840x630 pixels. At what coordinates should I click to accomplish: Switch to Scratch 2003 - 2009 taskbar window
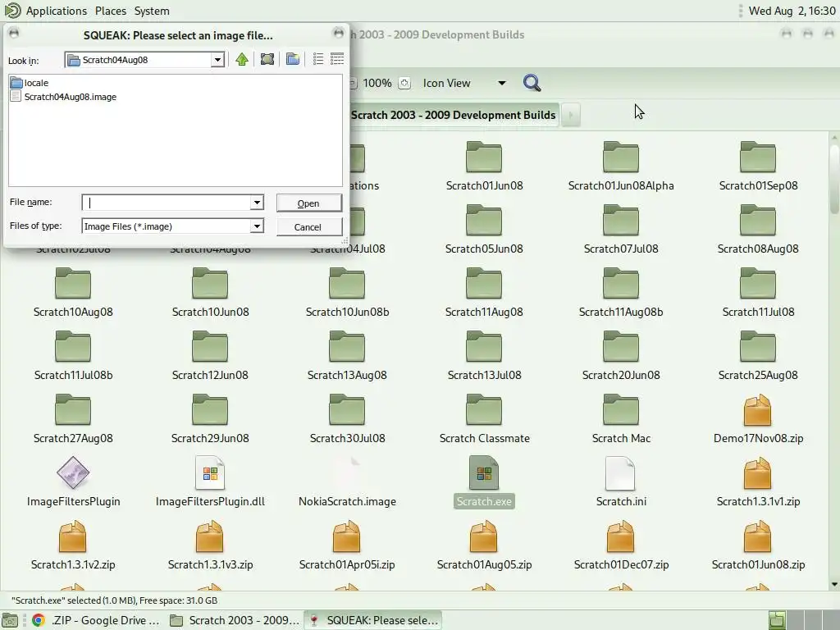click(235, 620)
